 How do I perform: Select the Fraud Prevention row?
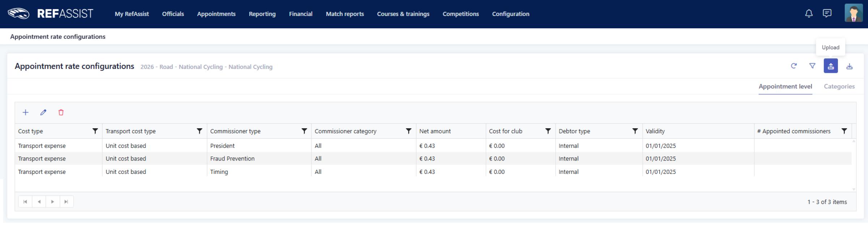click(232, 159)
